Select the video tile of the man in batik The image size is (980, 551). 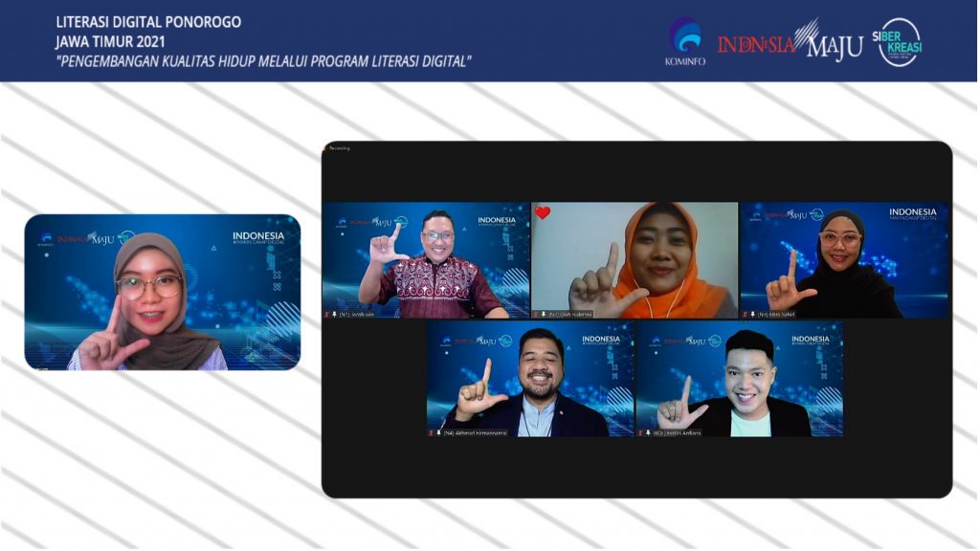[x=426, y=259]
